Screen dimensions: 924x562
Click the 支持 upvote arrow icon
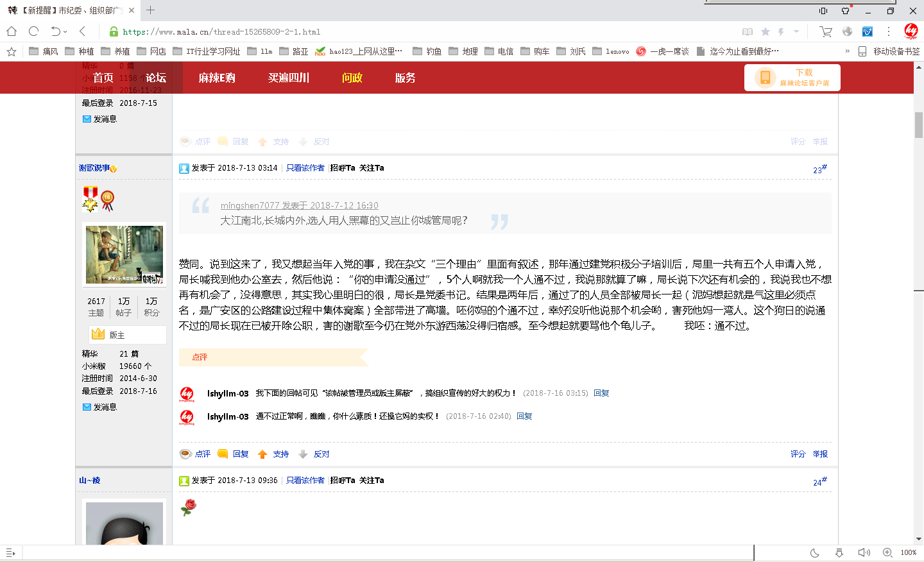point(262,454)
